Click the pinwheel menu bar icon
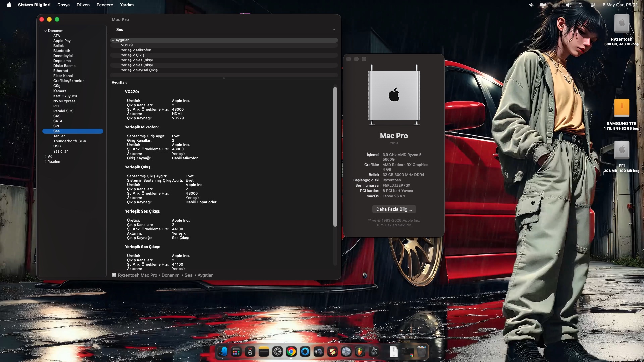 (x=531, y=5)
